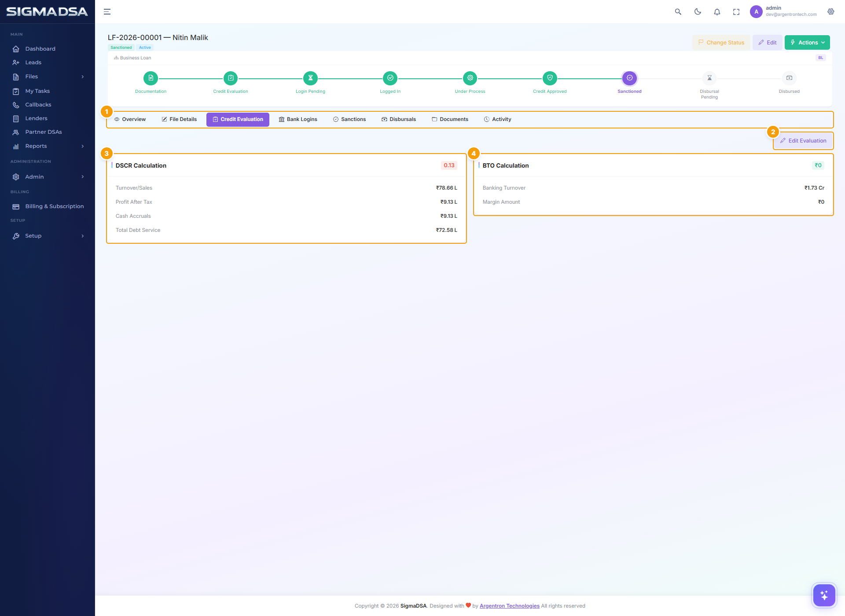
Task: Open Callbacks in sidebar
Action: [38, 105]
